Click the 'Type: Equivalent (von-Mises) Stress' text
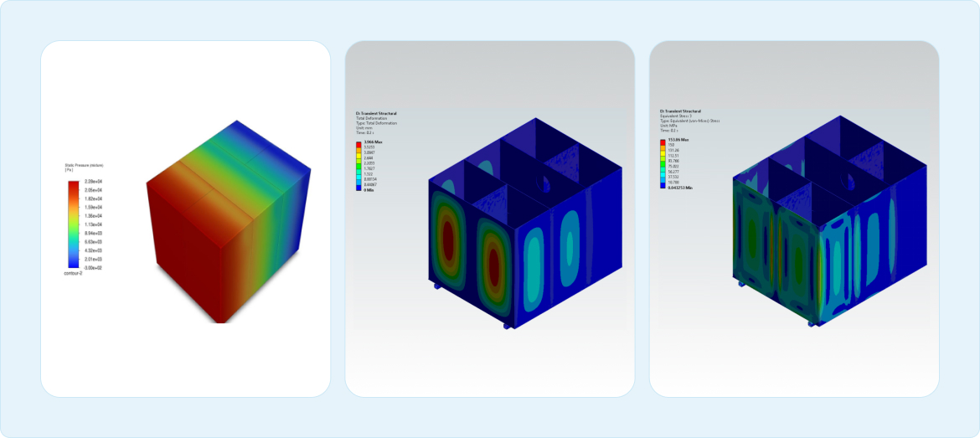 [690, 121]
